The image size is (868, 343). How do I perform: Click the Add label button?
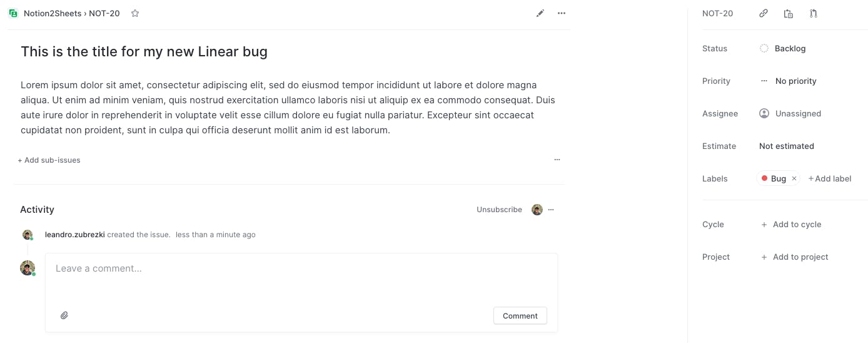(830, 178)
